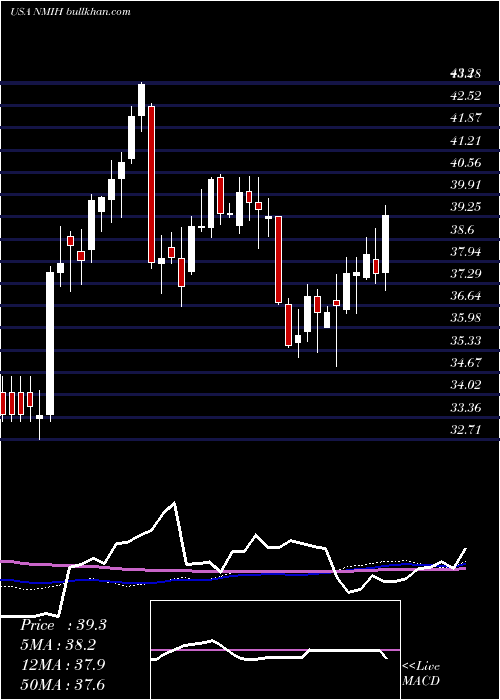Viewport: 500px width, 700px height.
Task: Select the 35.98 price axis label
Action: pyautogui.click(x=466, y=318)
